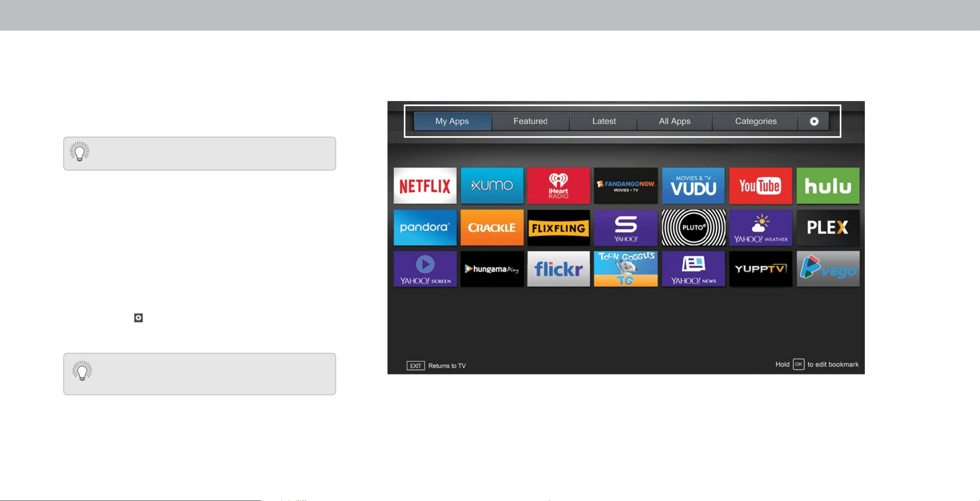Launch the Toon Goggles app
The image size is (980, 501).
click(626, 269)
